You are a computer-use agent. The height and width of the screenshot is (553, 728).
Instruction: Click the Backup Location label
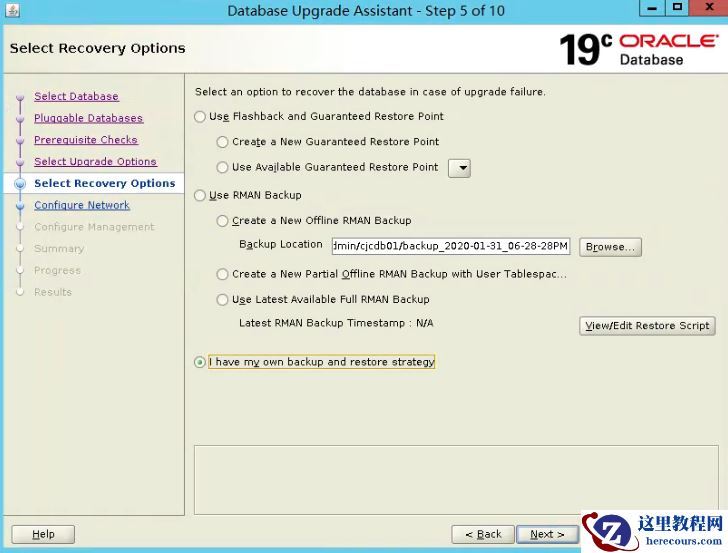click(280, 244)
